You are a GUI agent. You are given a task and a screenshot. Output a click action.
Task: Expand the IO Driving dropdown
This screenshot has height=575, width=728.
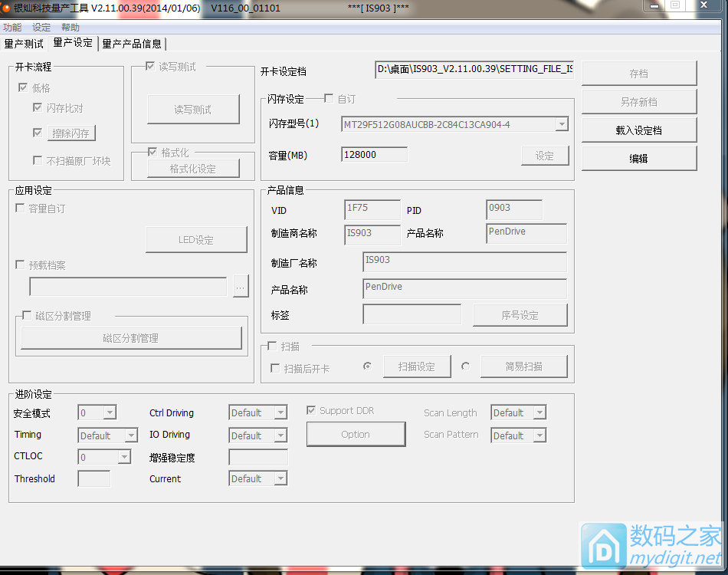(x=281, y=435)
